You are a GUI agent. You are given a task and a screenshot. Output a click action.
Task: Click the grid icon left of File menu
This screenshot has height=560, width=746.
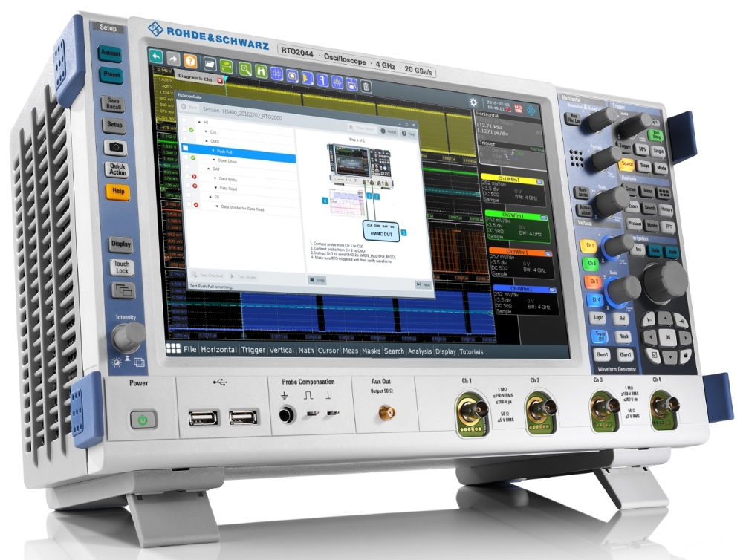pos(173,348)
